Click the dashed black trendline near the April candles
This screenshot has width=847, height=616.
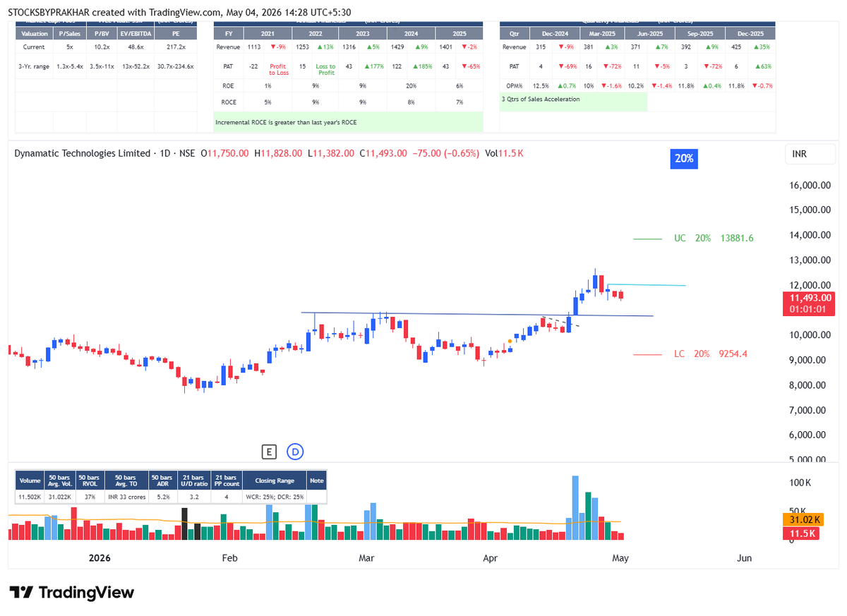click(562, 322)
